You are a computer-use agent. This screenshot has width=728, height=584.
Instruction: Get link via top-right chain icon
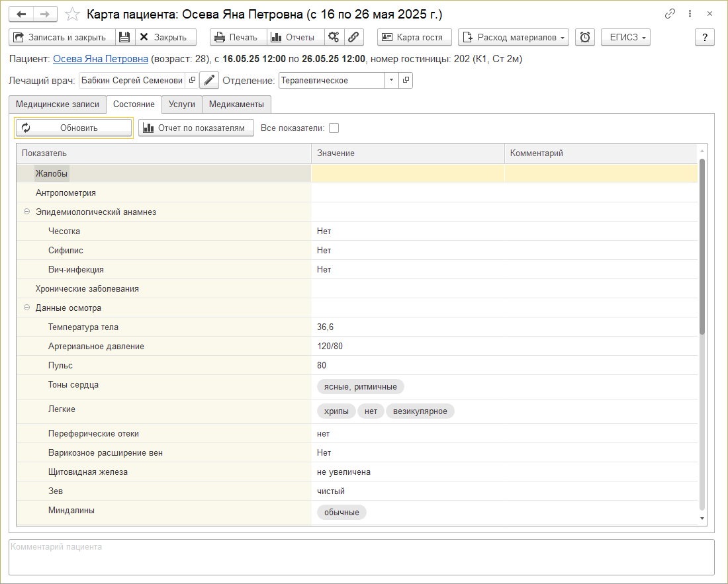(x=670, y=14)
